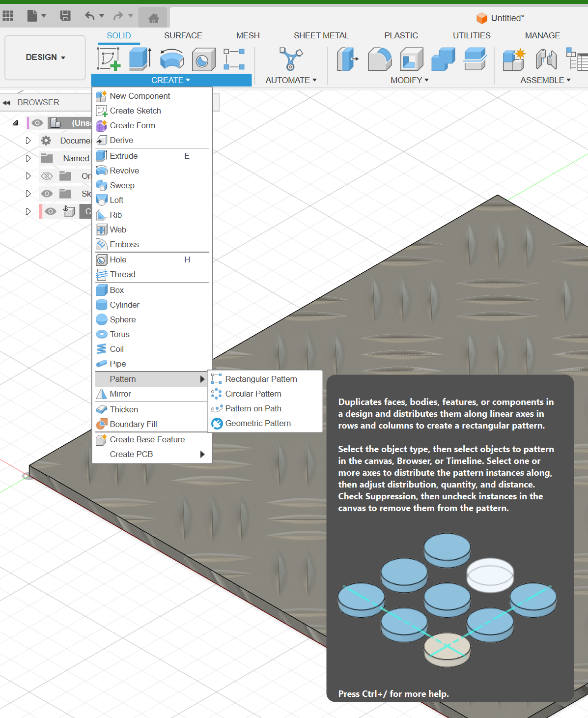This screenshot has width=588, height=718.
Task: Click the Fillet icon in the Modify panel
Action: tap(379, 58)
